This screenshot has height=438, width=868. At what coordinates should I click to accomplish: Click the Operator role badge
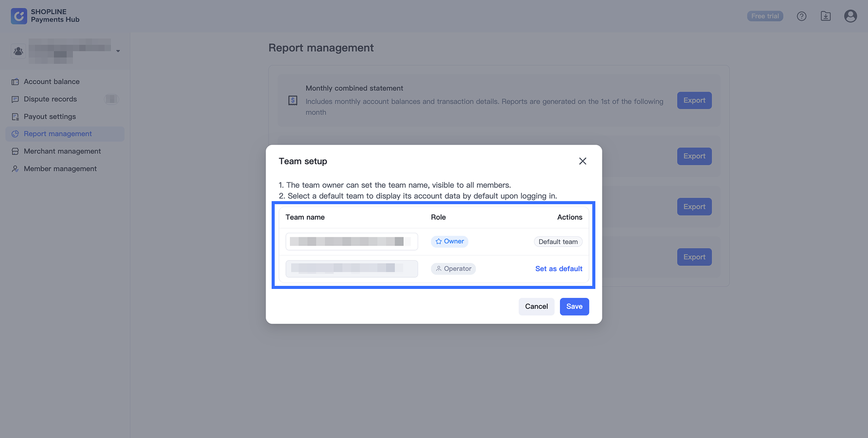[x=453, y=269]
